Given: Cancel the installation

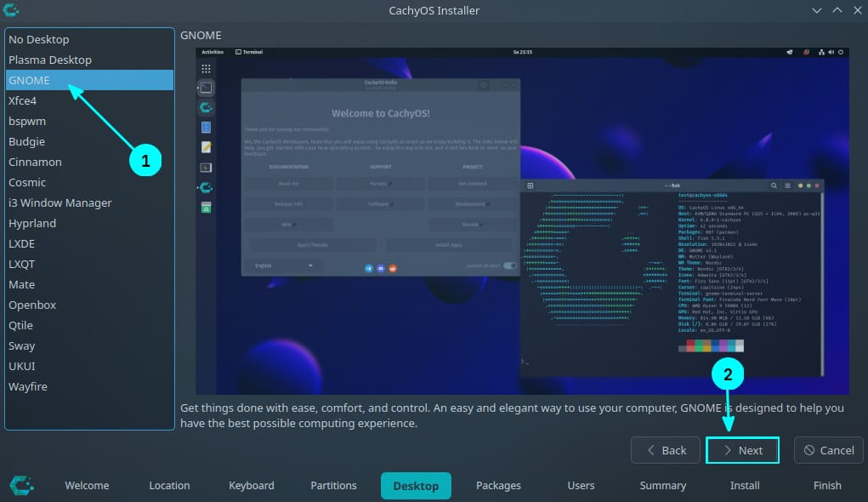Looking at the screenshot, I should point(828,450).
